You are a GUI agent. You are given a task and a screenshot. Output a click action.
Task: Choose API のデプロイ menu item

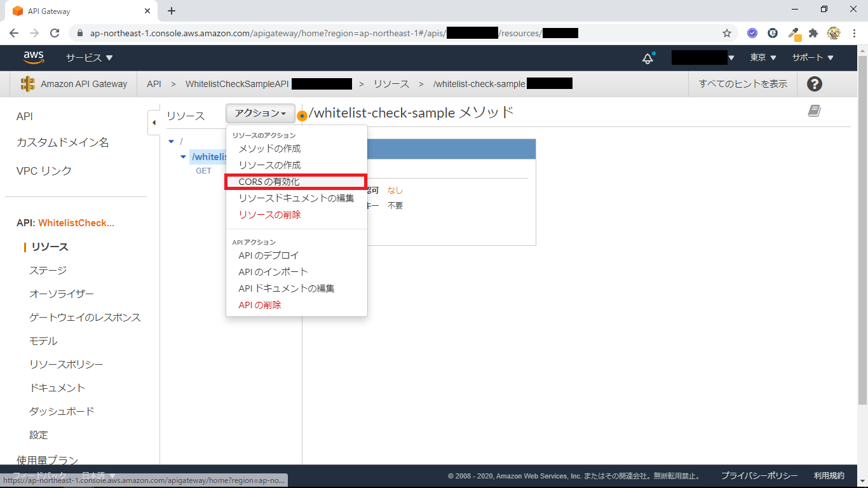(268, 255)
